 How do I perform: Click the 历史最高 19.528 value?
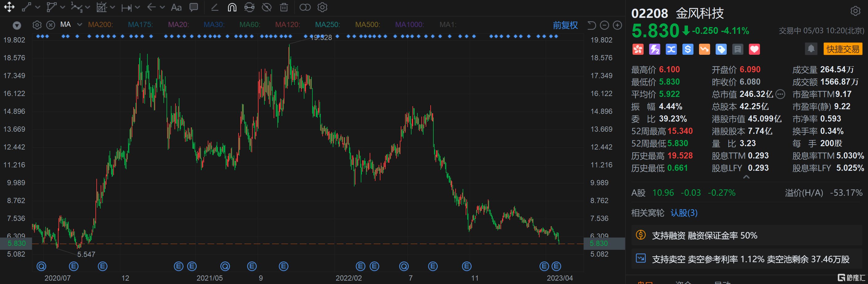point(680,156)
